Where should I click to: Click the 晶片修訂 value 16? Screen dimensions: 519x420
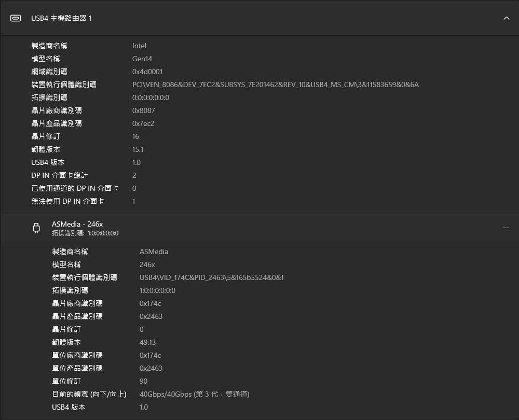(135, 136)
